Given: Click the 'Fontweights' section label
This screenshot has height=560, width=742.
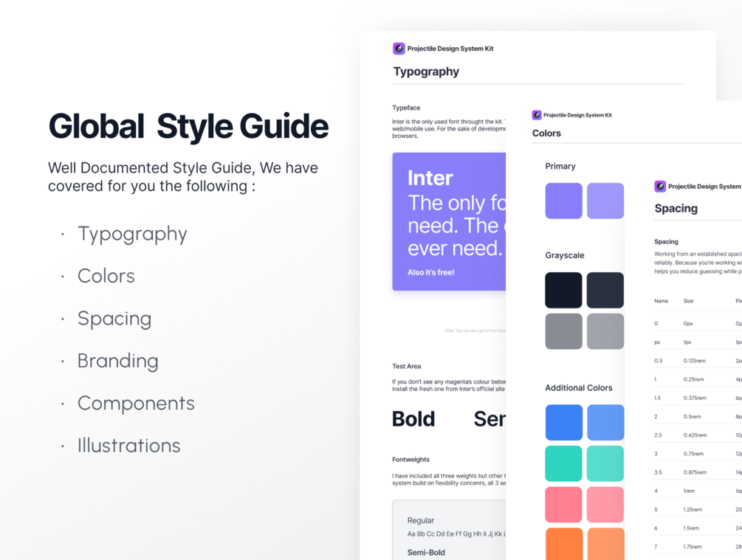Looking at the screenshot, I should pos(410,460).
